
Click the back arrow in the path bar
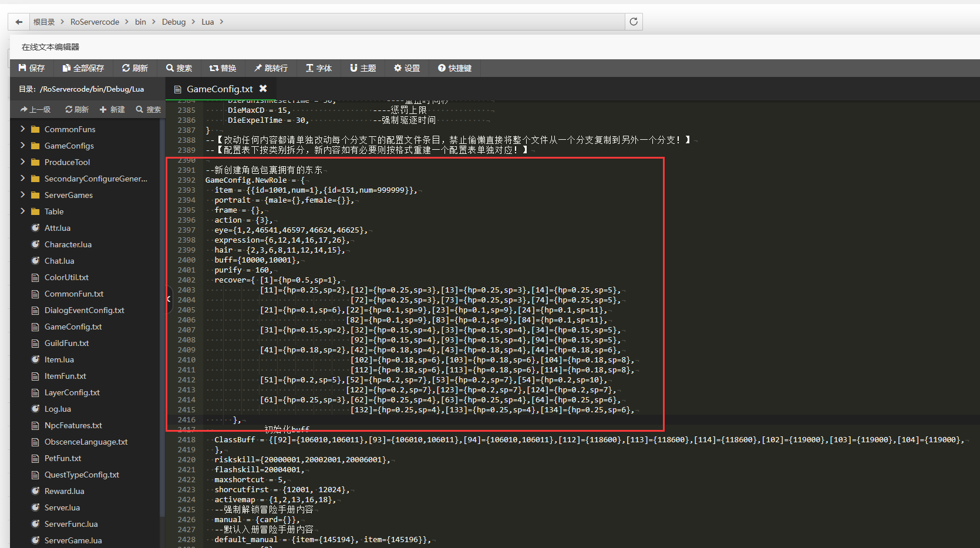(x=19, y=22)
